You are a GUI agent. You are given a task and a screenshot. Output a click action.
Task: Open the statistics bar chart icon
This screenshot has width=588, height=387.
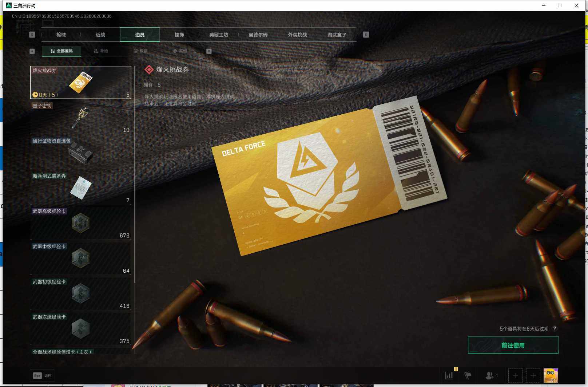(449, 375)
